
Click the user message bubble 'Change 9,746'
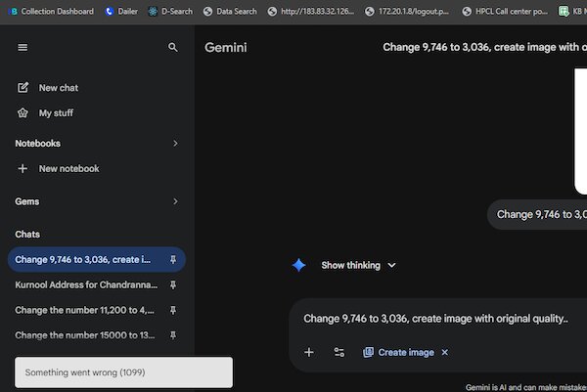(537, 214)
